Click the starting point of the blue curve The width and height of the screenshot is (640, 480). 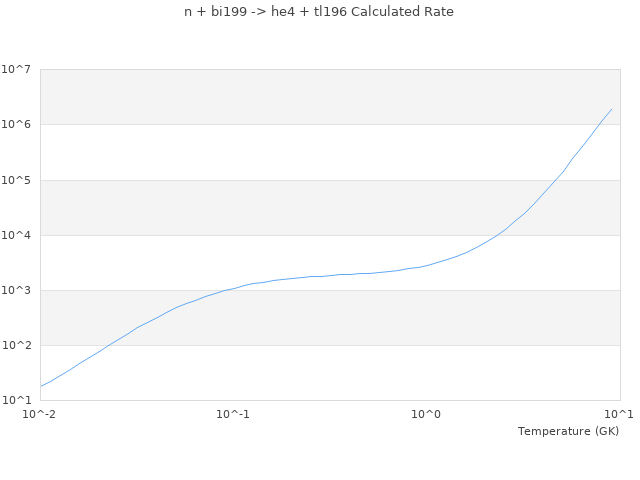click(x=41, y=386)
